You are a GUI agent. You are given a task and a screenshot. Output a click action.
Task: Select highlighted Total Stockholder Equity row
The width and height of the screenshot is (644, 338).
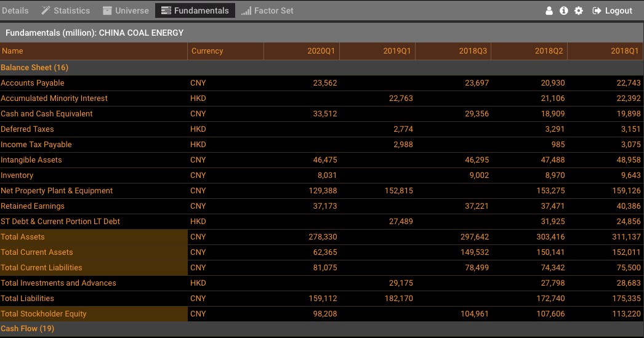coord(322,314)
